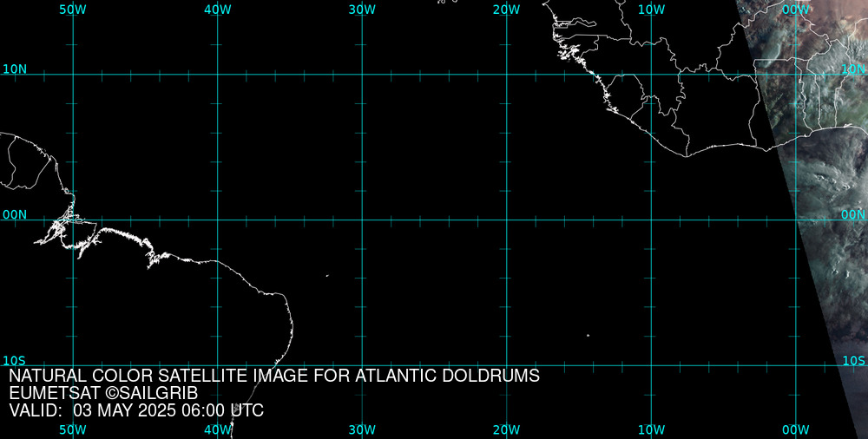
Task: Click the 10S latitude label on the right edge
Action: (853, 361)
